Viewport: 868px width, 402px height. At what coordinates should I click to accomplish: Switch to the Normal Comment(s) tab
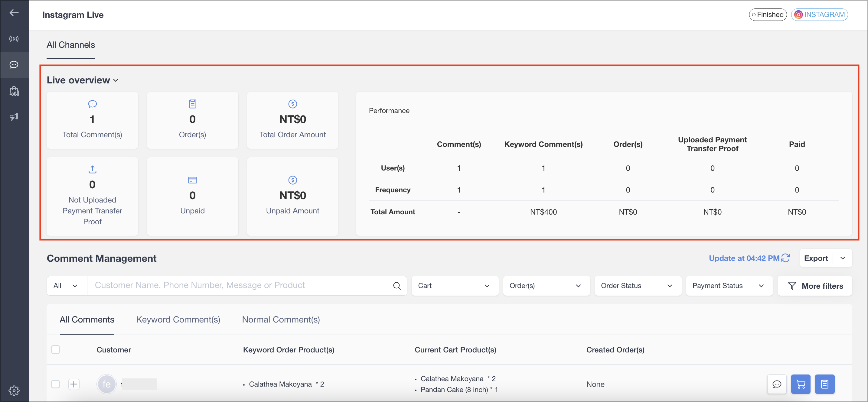(281, 319)
